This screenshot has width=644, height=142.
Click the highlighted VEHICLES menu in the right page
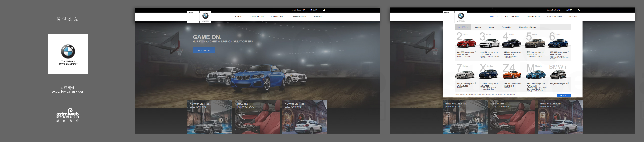click(x=494, y=17)
